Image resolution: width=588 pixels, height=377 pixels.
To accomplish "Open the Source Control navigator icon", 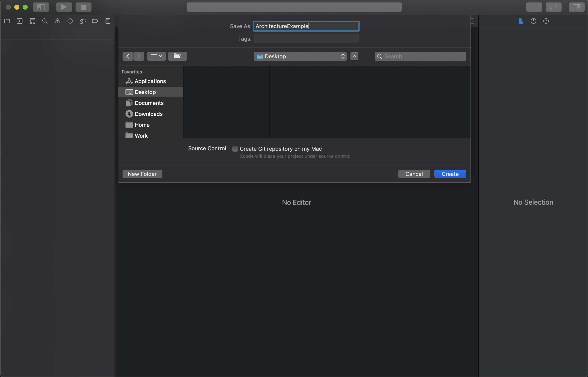I will pyautogui.click(x=20, y=21).
